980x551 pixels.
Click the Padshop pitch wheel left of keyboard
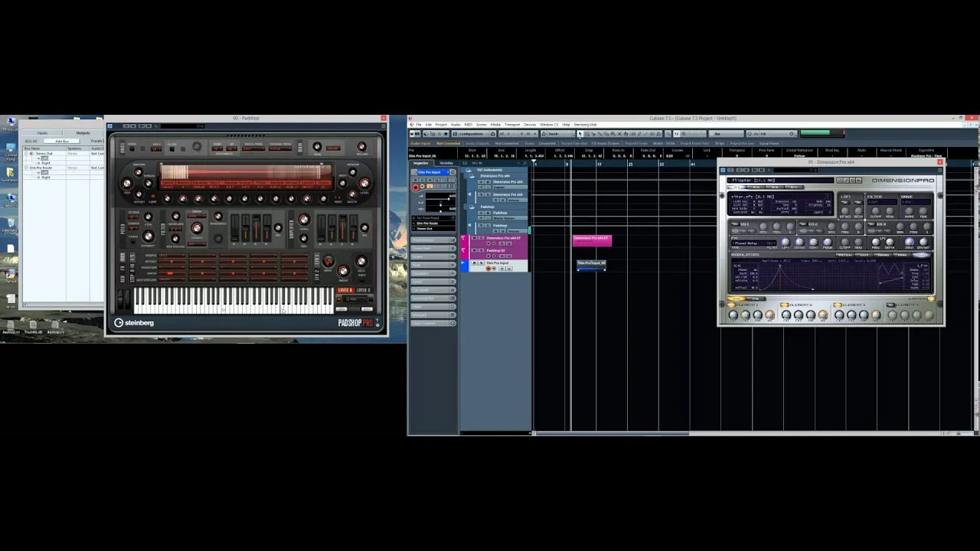click(x=120, y=298)
